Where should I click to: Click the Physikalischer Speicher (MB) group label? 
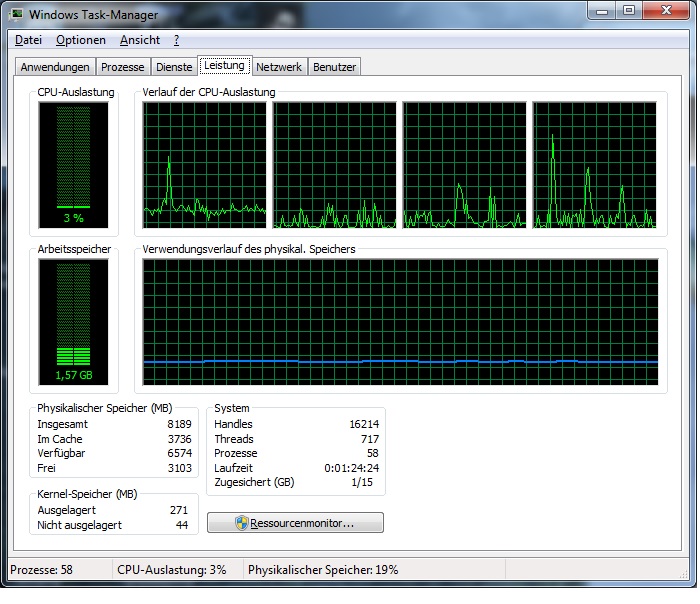click(104, 408)
